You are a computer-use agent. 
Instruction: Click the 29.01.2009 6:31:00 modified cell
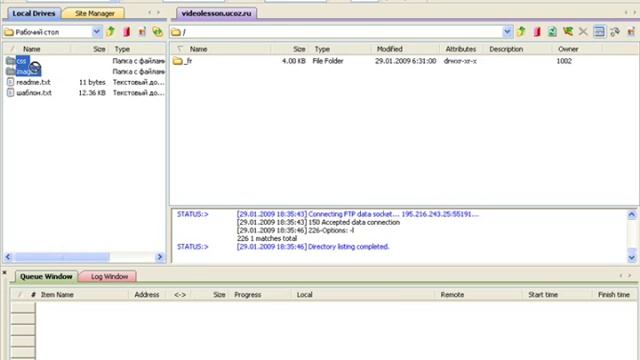(x=406, y=61)
